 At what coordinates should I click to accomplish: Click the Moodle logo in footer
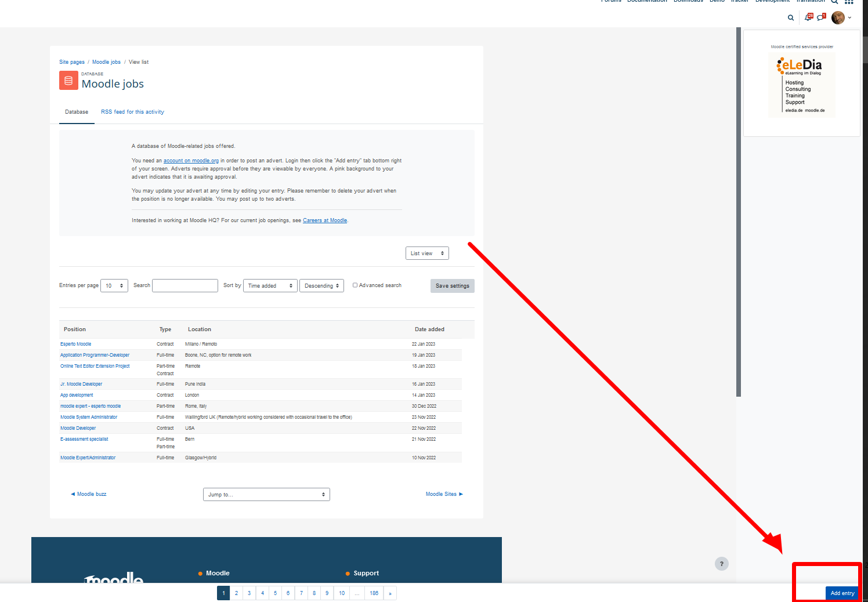[x=114, y=578]
